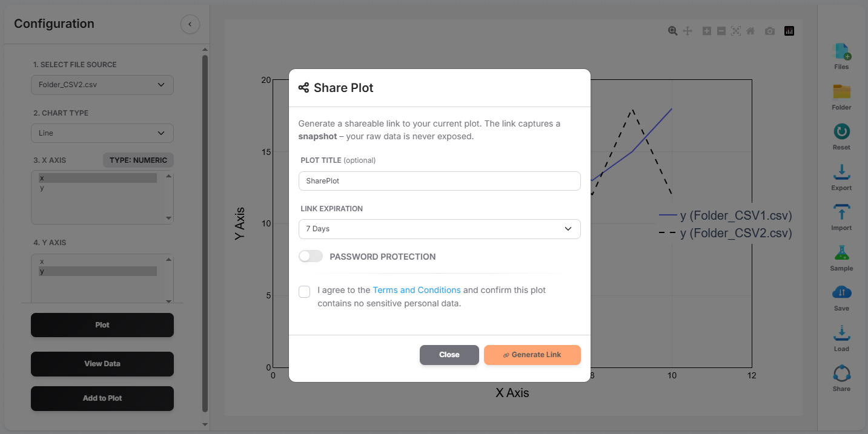Click the Import icon
The width and height of the screenshot is (868, 434).
tap(841, 212)
